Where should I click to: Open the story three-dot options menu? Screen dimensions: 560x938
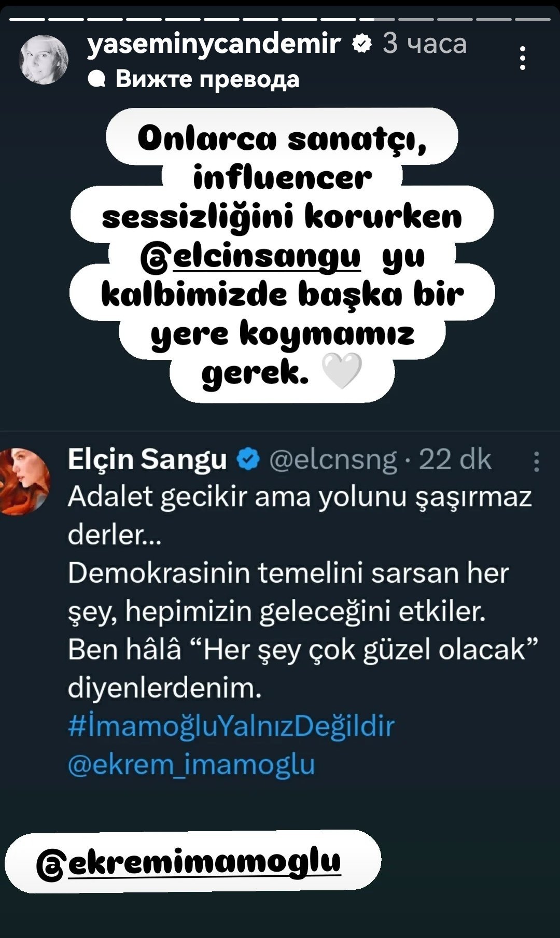(523, 58)
